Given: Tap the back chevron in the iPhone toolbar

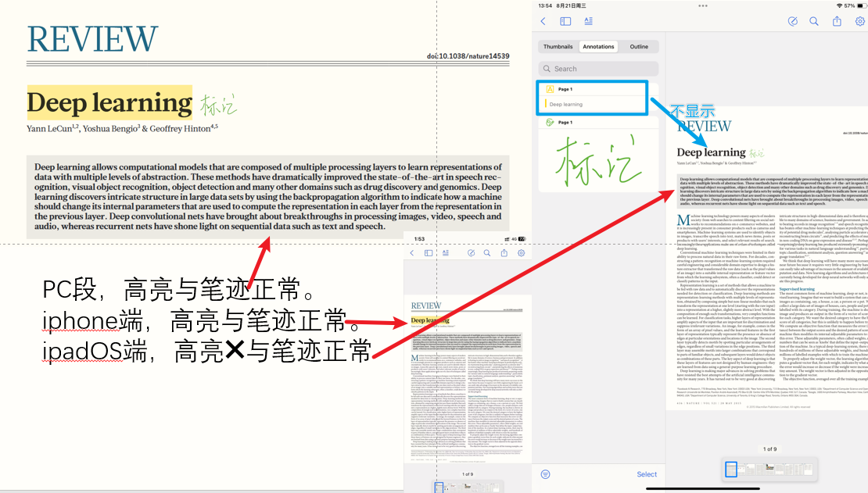Looking at the screenshot, I should tap(412, 253).
